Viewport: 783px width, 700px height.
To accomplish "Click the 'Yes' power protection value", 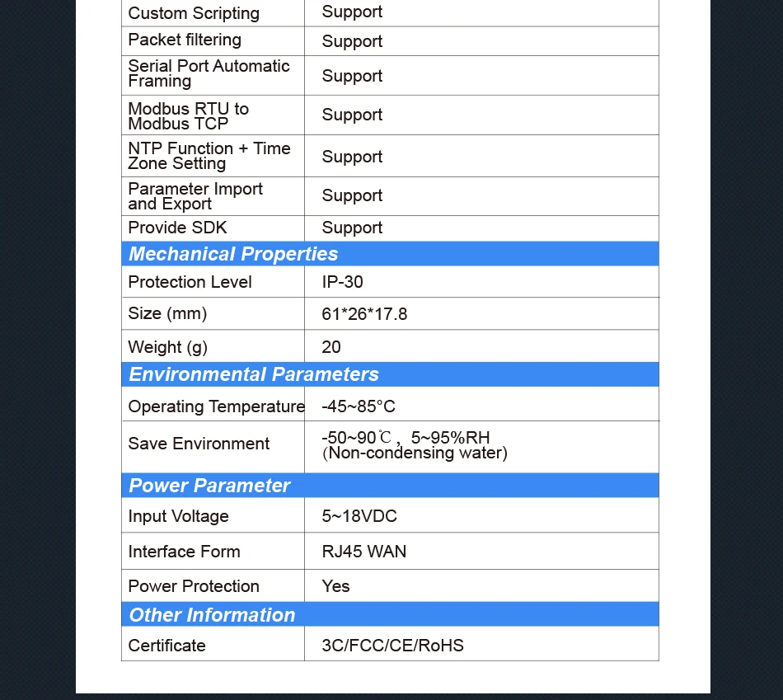I will click(x=335, y=586).
